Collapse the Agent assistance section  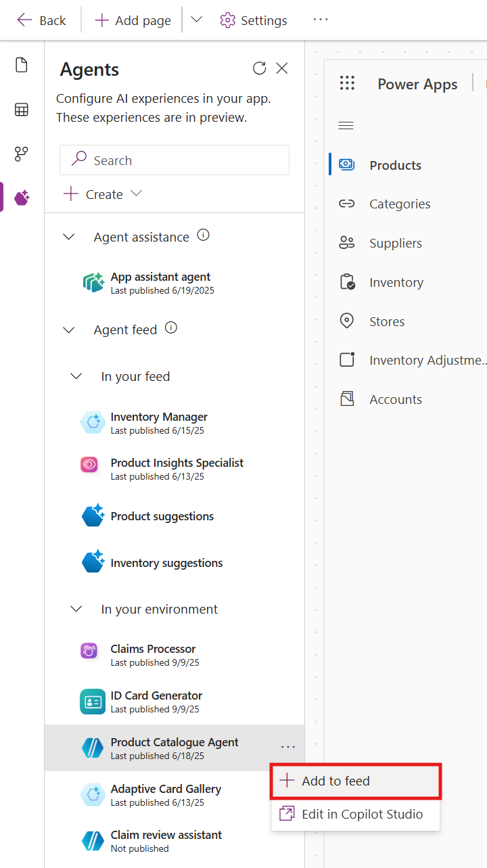69,237
